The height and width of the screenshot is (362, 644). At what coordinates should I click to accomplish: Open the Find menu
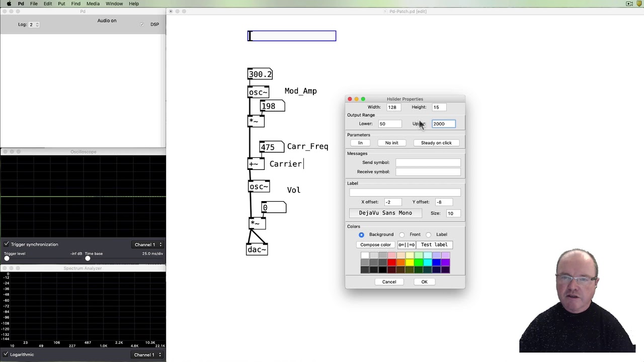76,4
